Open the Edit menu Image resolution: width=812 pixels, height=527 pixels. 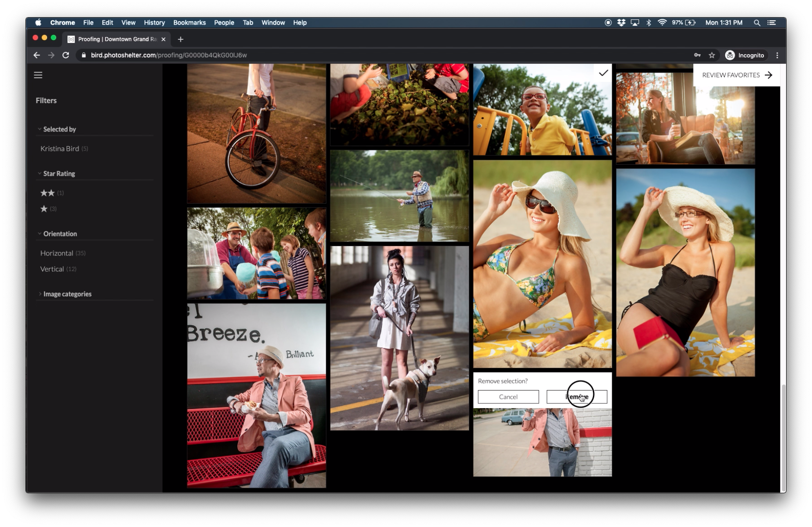pos(107,22)
